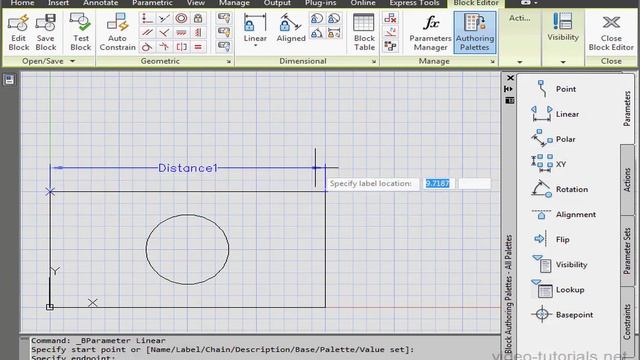Screen dimensions: 640x360
Task: Select the Tangent geometric constraint icon
Action: tap(147, 47)
